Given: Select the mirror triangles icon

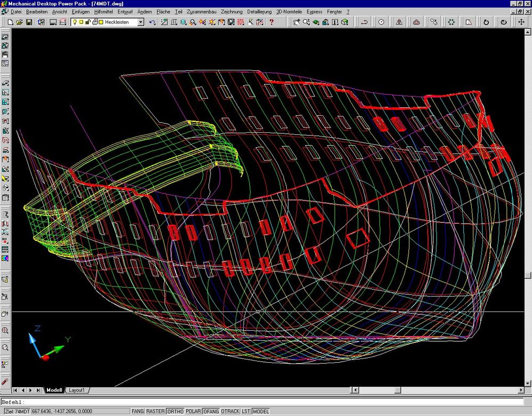Looking at the screenshot, I should pyautogui.click(x=399, y=22).
